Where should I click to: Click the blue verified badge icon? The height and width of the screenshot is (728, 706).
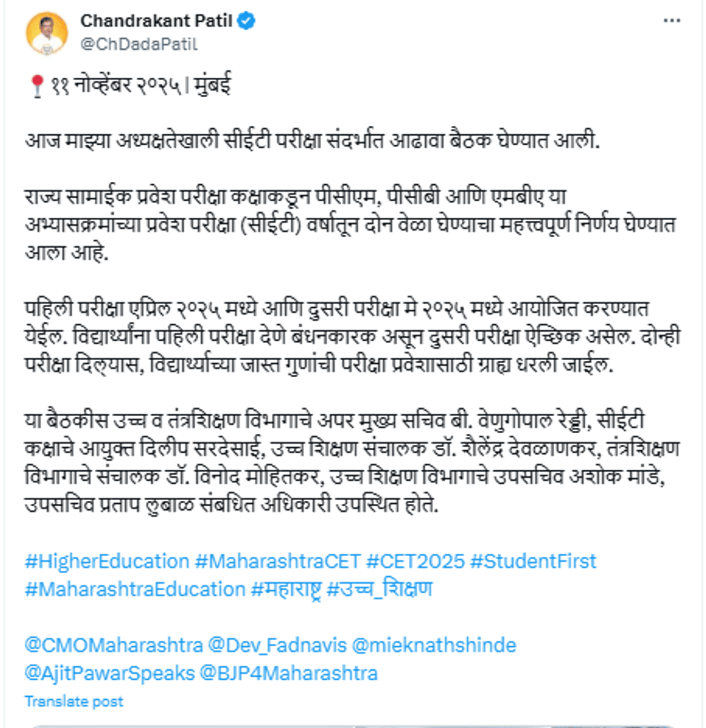click(246, 21)
